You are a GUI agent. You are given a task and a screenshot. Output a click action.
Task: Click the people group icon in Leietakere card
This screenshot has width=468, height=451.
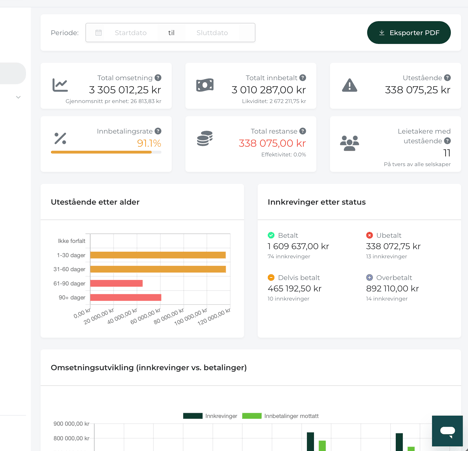[x=349, y=143]
